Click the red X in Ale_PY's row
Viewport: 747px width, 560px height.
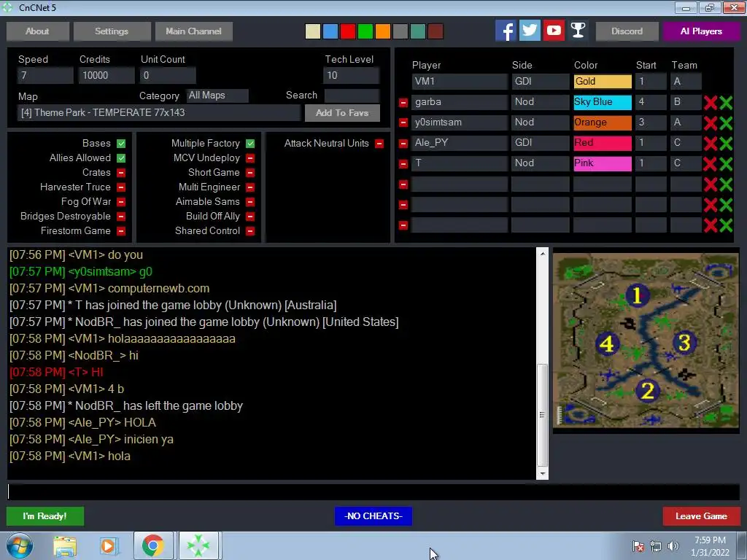(711, 144)
